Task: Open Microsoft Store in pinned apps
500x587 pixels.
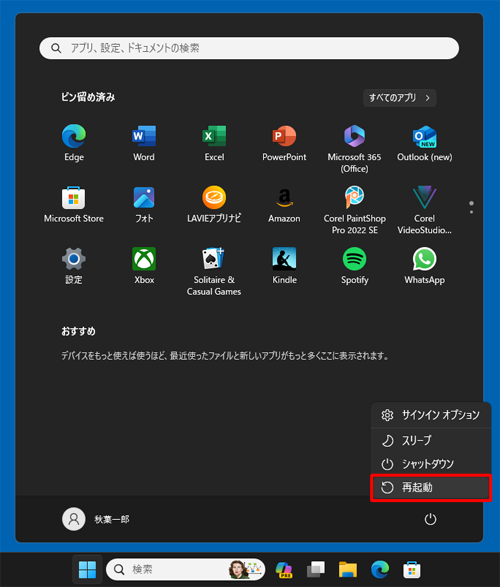Action: [74, 204]
